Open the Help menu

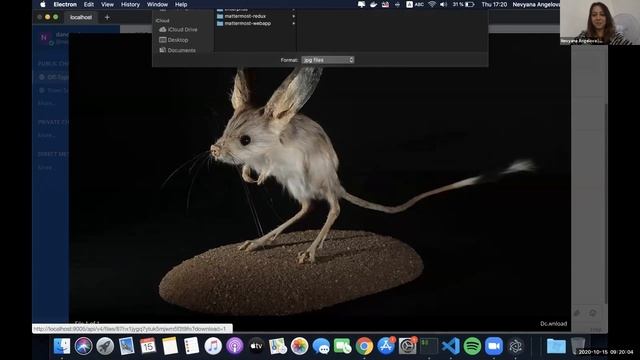click(x=181, y=4)
